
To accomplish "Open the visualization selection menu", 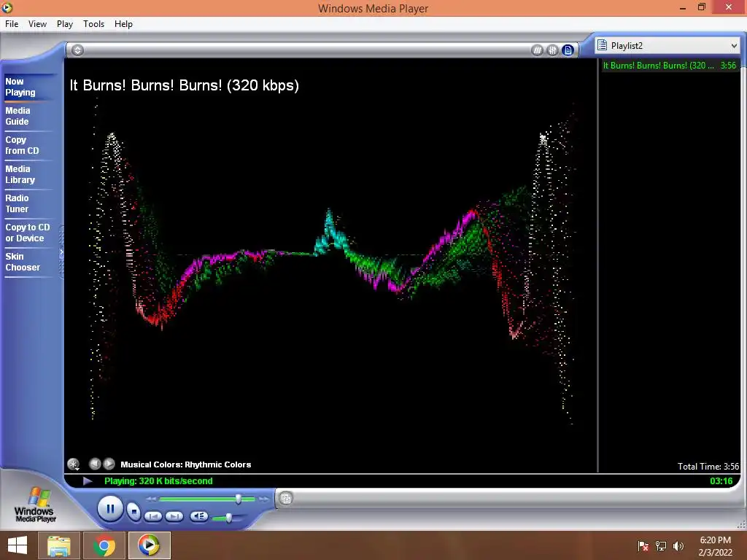I will (x=74, y=464).
